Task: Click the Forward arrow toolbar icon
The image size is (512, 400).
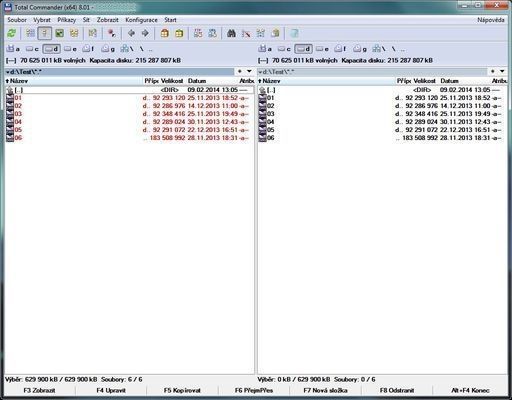Action: click(x=145, y=33)
